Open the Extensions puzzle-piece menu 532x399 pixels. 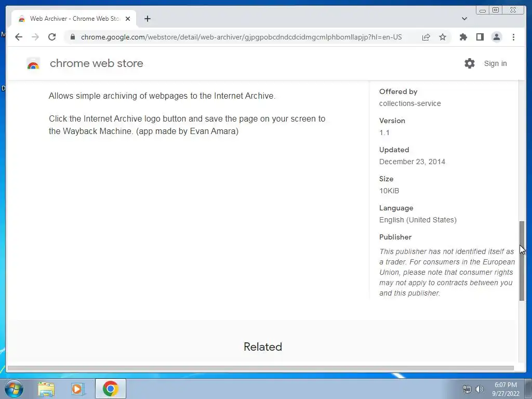pyautogui.click(x=463, y=37)
